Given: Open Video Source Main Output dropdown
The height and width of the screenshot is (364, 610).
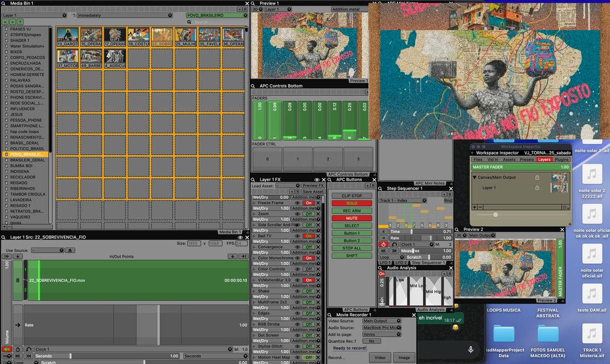Looking at the screenshot, I should pos(382,321).
